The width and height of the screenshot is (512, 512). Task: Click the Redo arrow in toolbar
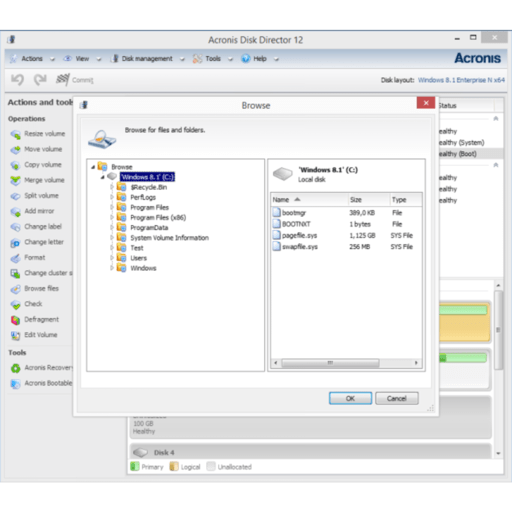[x=40, y=80]
